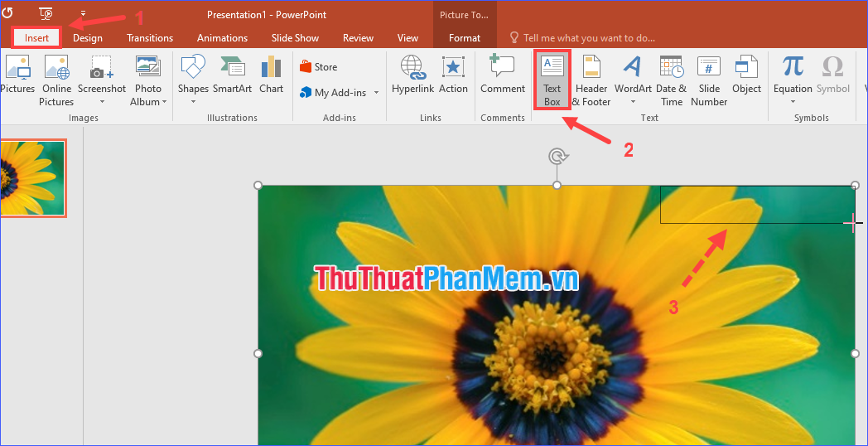Click the Photo Album icon
868x446 pixels.
(x=147, y=67)
